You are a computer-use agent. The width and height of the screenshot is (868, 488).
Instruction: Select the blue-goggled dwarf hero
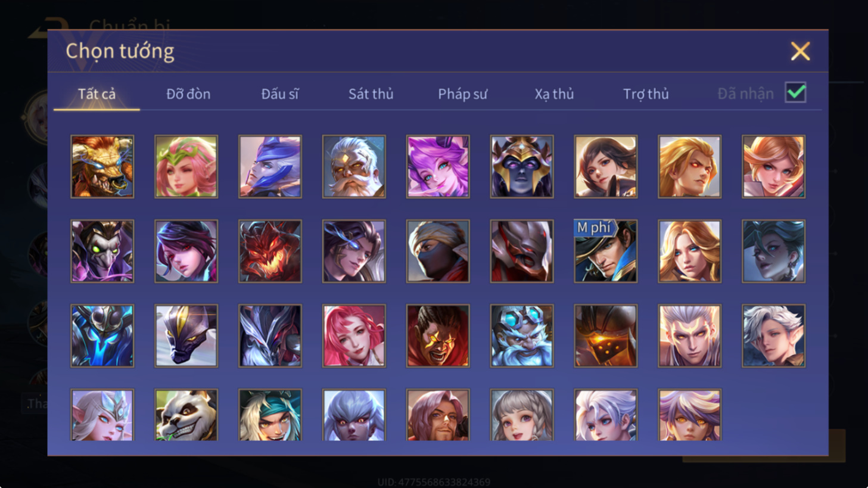[x=522, y=335]
